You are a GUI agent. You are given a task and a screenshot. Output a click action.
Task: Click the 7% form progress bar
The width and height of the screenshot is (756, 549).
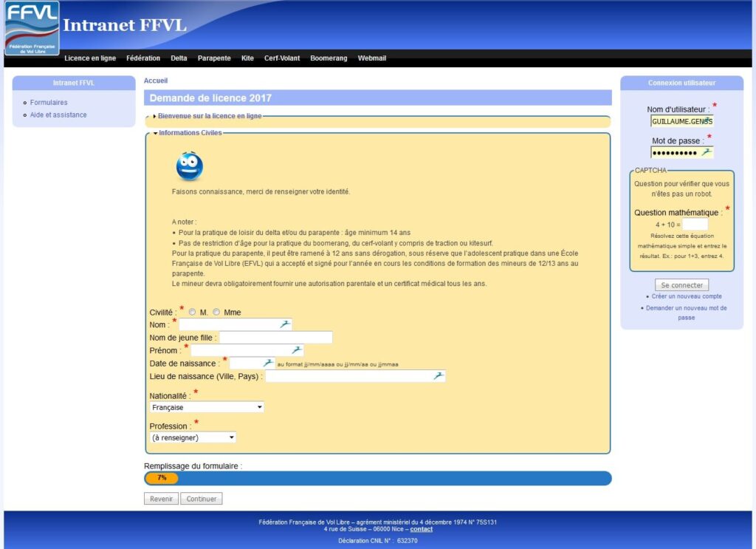tap(377, 478)
